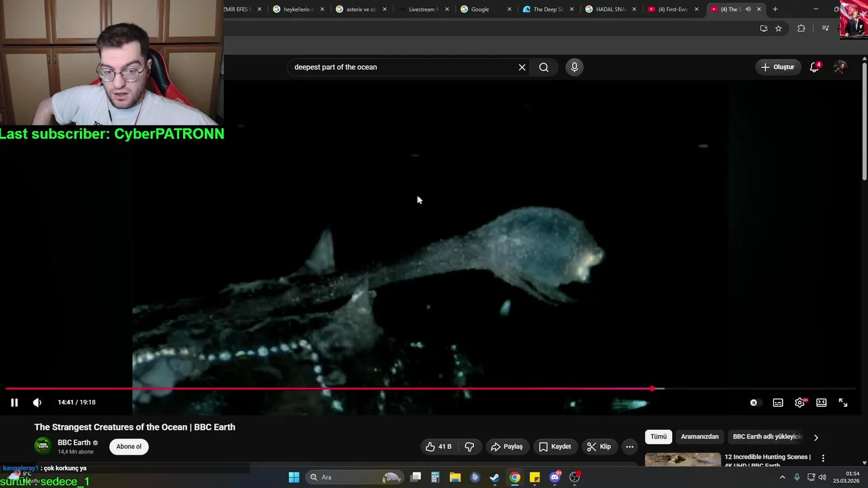Open the player settings gear
The image size is (868, 488).
[800, 403]
